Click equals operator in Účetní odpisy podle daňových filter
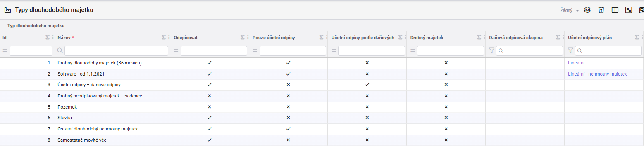The image size is (644, 149). (x=334, y=51)
